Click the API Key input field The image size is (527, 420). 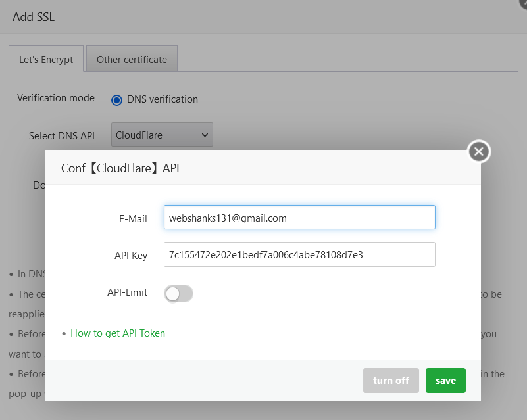[299, 254]
